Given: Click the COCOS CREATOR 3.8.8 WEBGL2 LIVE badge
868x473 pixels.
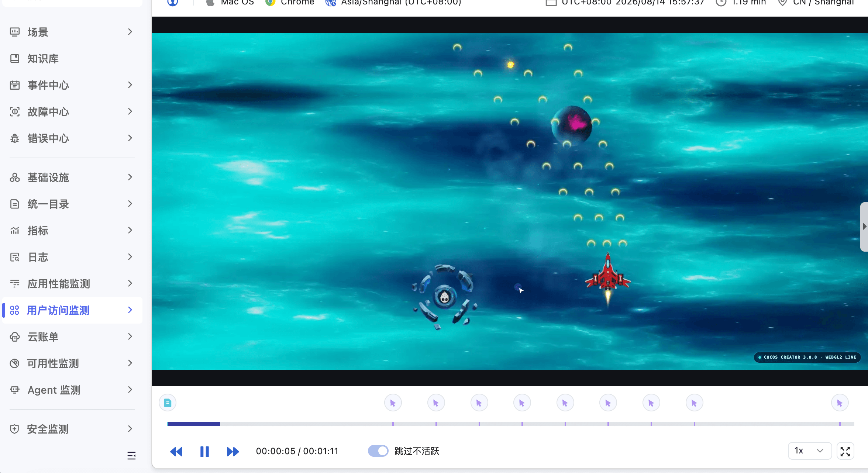Looking at the screenshot, I should [x=807, y=357].
